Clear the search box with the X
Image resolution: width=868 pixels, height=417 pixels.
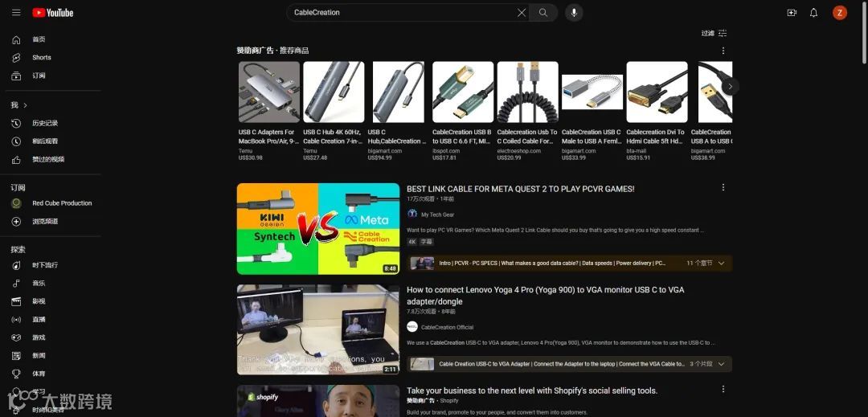point(522,13)
